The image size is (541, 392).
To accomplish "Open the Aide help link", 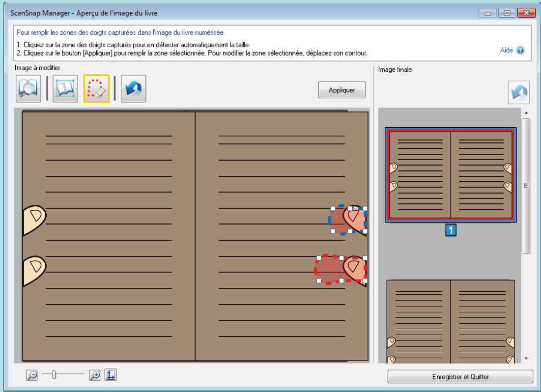I will point(506,50).
